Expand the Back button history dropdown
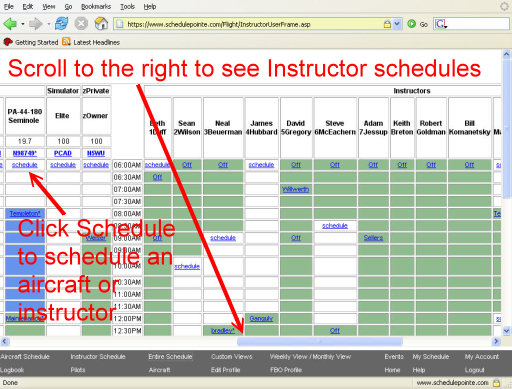This screenshot has height=389, width=512. [x=23, y=24]
